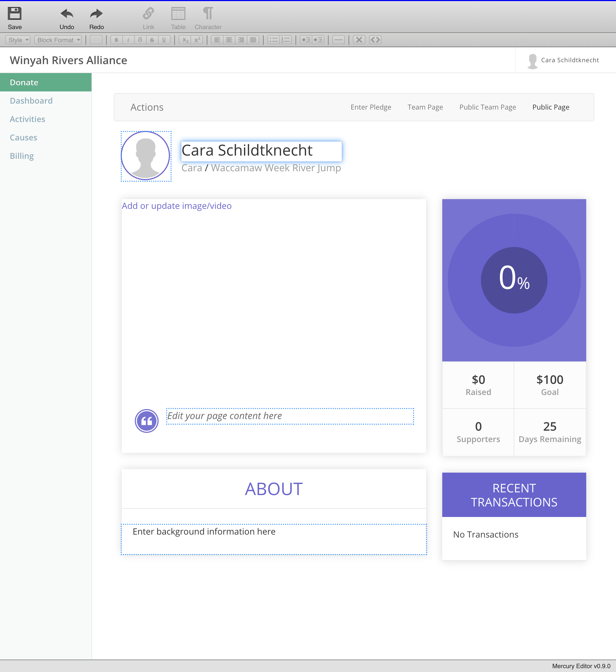The height and width of the screenshot is (672, 616).
Task: Decrease indent with outdent icon
Action: [x=306, y=40]
